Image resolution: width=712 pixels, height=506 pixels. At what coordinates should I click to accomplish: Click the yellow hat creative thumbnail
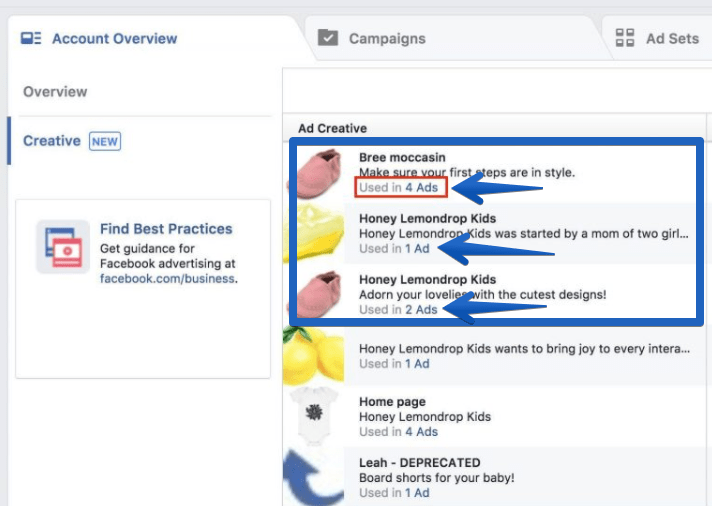click(x=314, y=233)
